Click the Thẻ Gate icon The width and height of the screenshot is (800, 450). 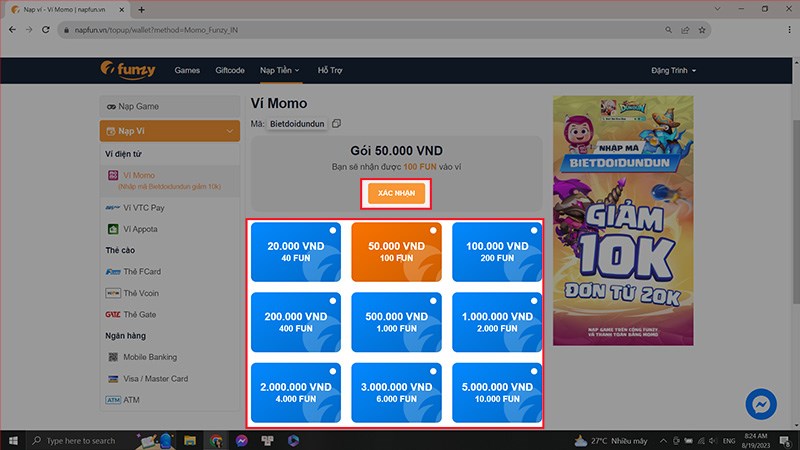(113, 314)
